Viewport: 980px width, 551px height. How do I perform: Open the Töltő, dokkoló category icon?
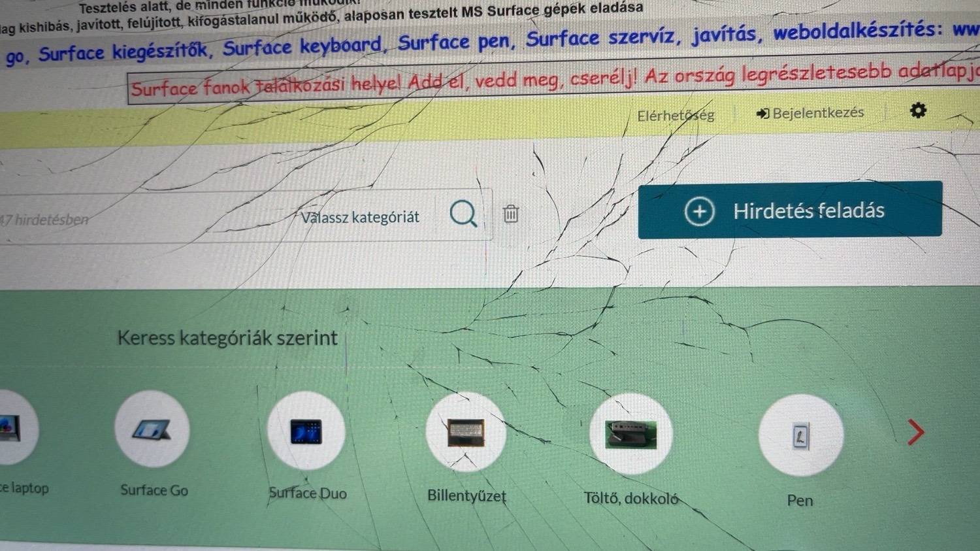[x=630, y=434]
